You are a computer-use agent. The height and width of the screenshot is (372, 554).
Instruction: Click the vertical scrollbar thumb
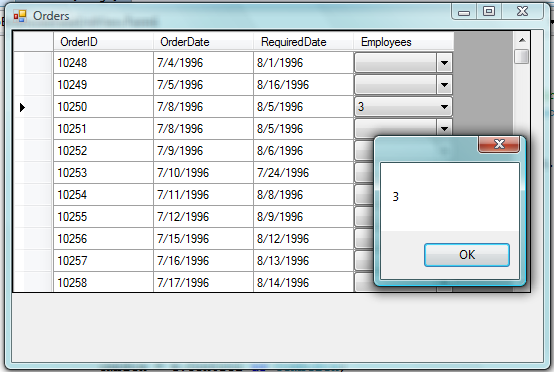click(521, 57)
